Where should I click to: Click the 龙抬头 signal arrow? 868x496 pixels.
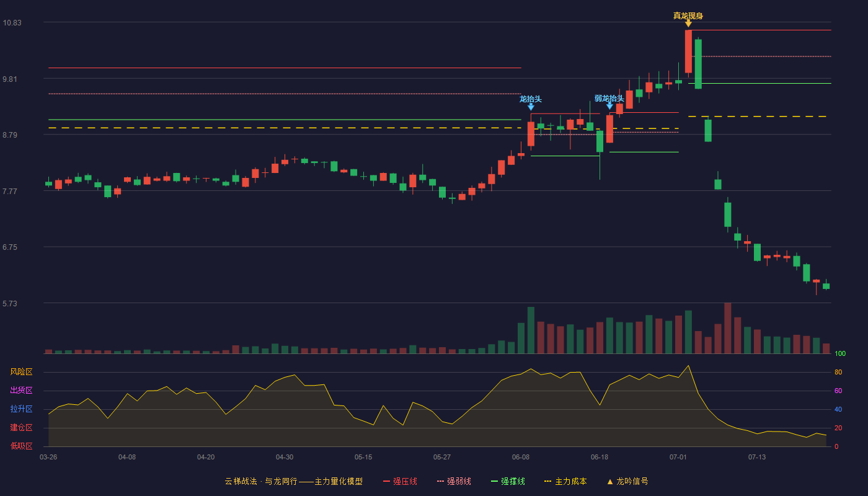(x=531, y=107)
